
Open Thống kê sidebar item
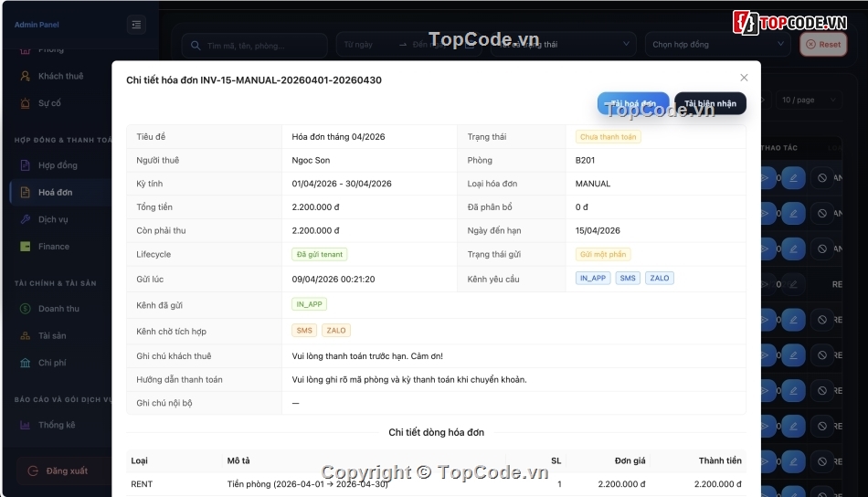point(57,425)
